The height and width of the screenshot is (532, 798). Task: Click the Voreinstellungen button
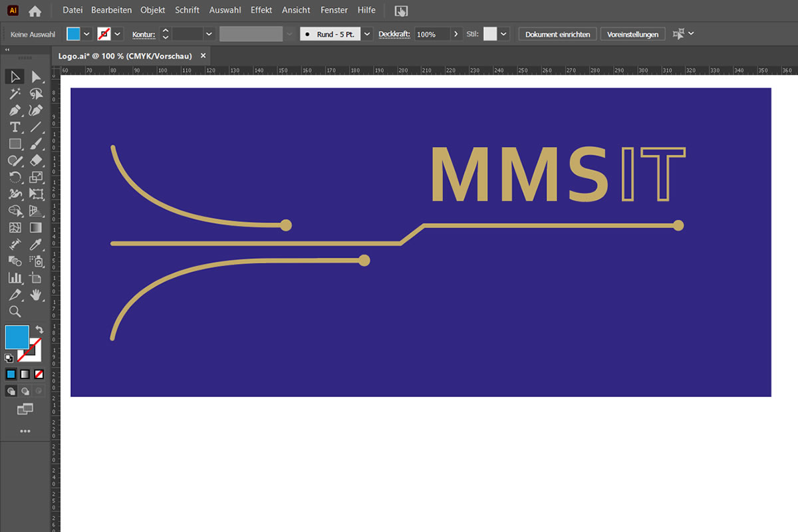(632, 34)
